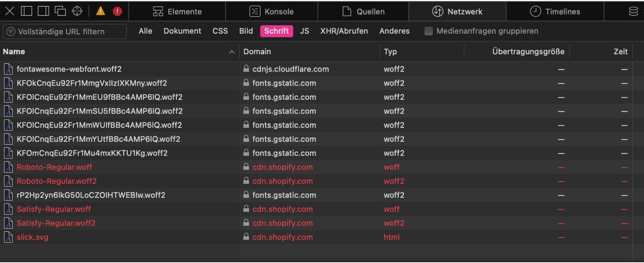Select the Alle filter button
The width and height of the screenshot is (644, 263).
(x=146, y=31)
